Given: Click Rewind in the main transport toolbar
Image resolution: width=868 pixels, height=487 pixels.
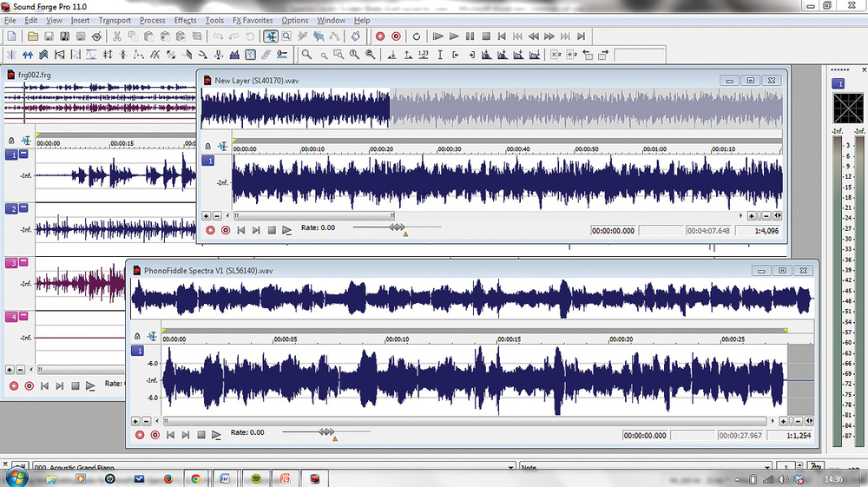Looking at the screenshot, I should (x=533, y=36).
